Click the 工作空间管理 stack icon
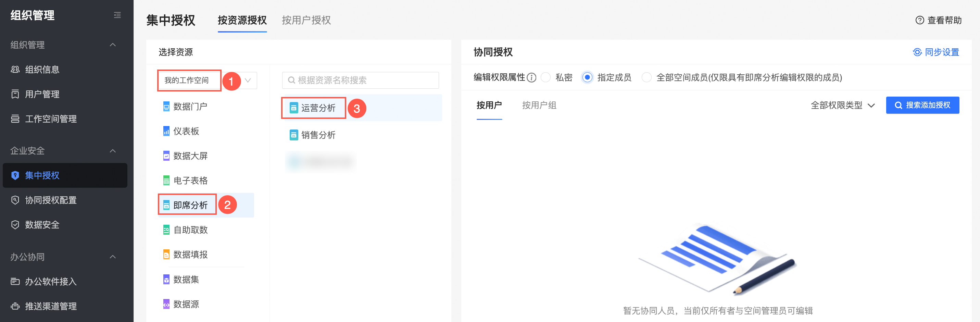 point(15,119)
